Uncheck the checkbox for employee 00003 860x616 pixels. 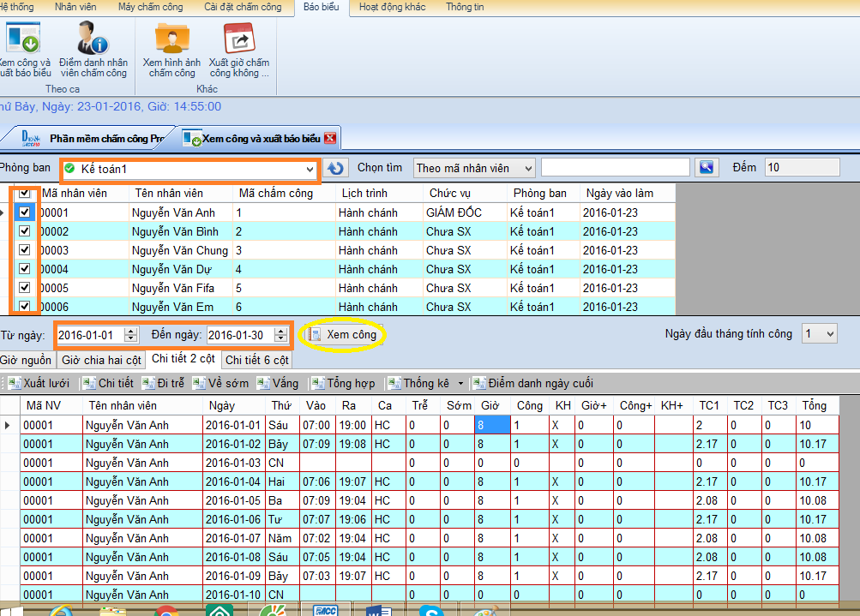click(25, 250)
